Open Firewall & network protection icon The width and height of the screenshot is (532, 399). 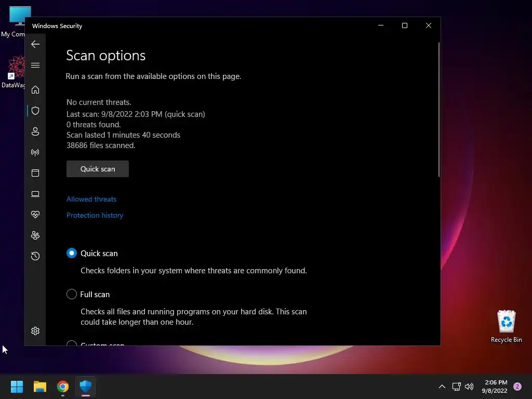click(35, 152)
